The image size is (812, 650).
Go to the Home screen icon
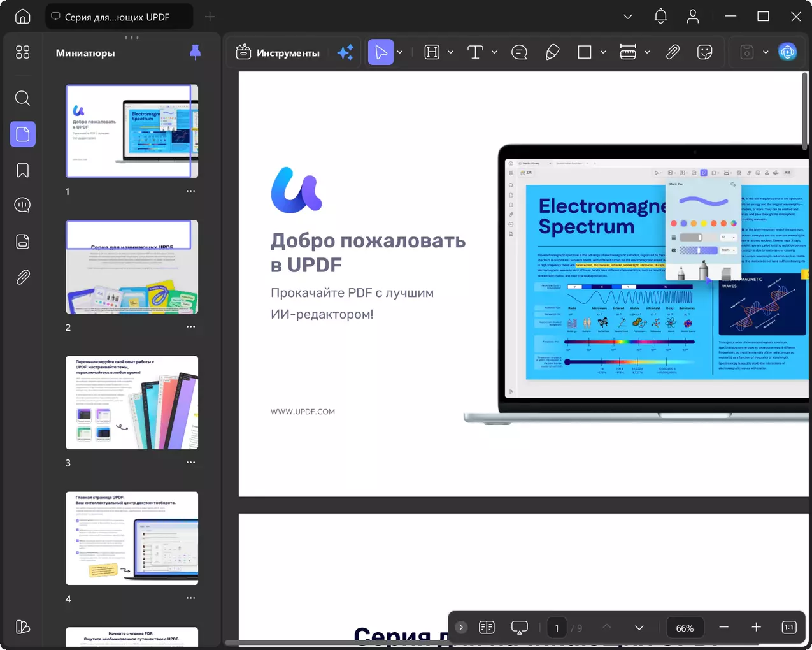pos(23,17)
